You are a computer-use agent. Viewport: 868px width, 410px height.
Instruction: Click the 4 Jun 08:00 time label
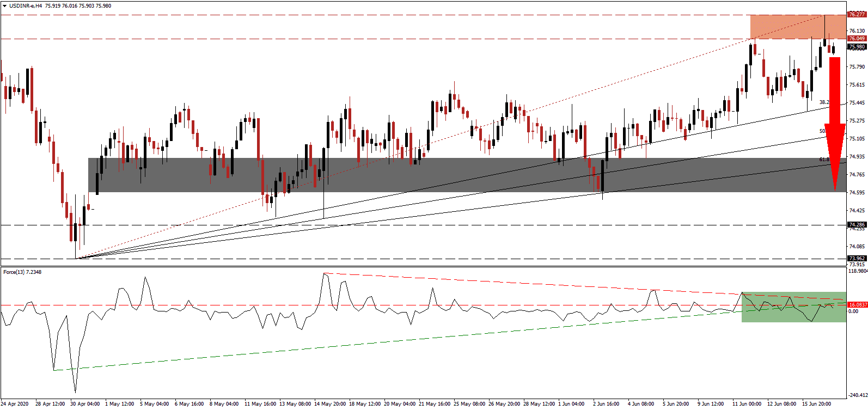tap(641, 404)
